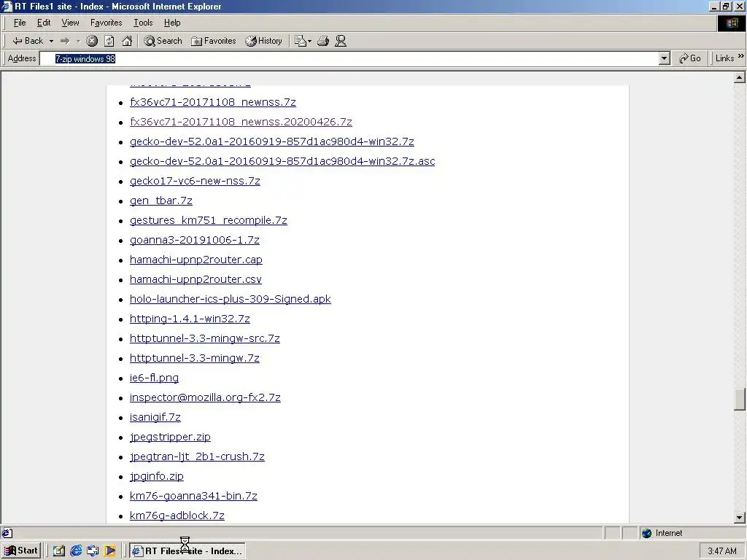This screenshot has width=747, height=560.
Task: Click the Forward arrow button
Action: pos(65,41)
